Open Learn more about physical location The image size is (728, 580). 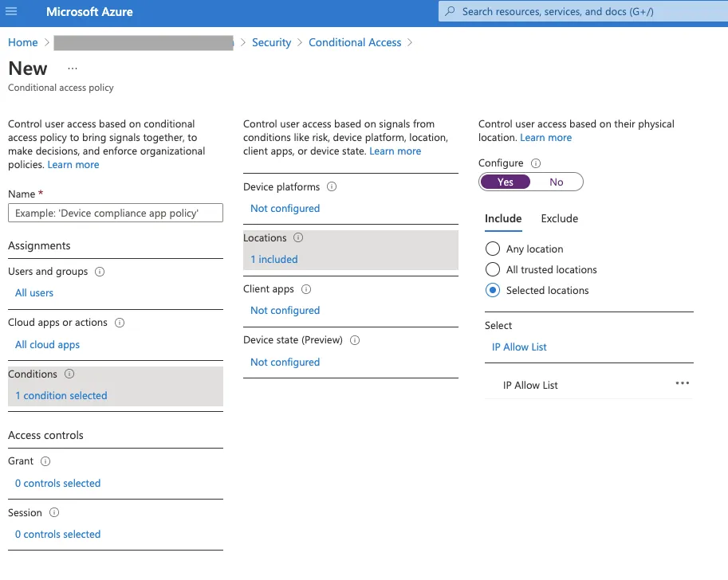(545, 138)
